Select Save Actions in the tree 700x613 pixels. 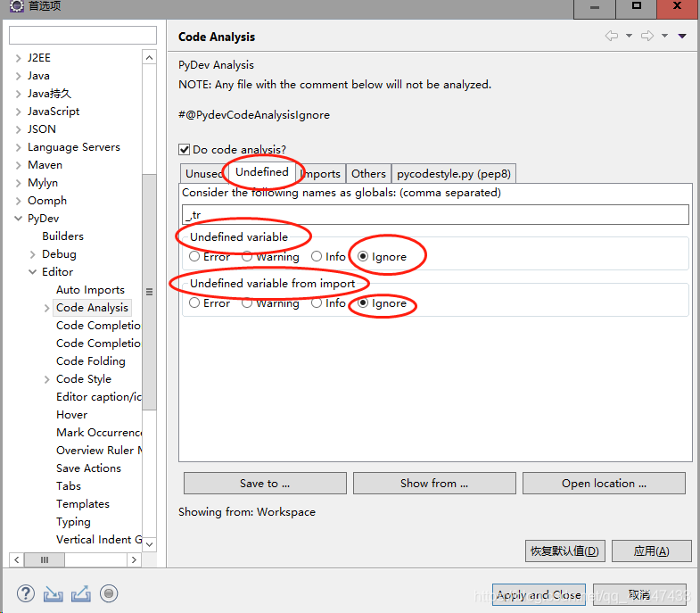pos(89,468)
